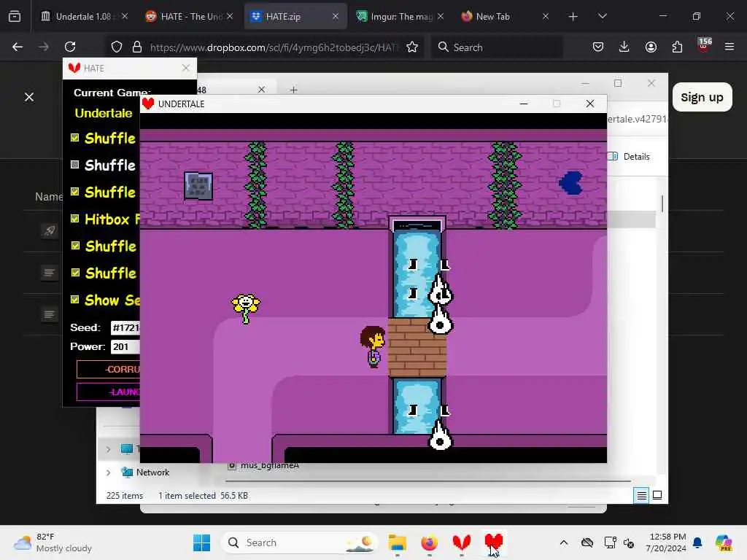Viewport: 747px width, 560px height.
Task: Open Firefox downloads icon
Action: pos(624,47)
